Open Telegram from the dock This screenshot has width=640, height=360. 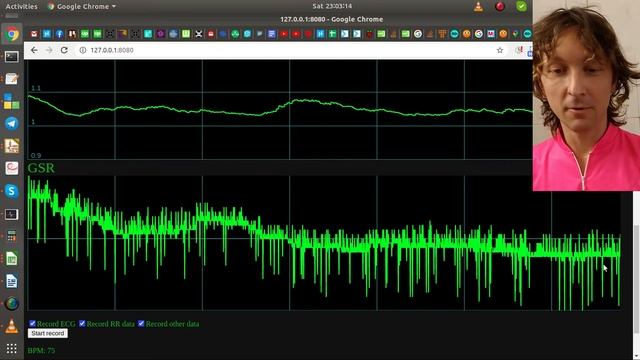12,123
